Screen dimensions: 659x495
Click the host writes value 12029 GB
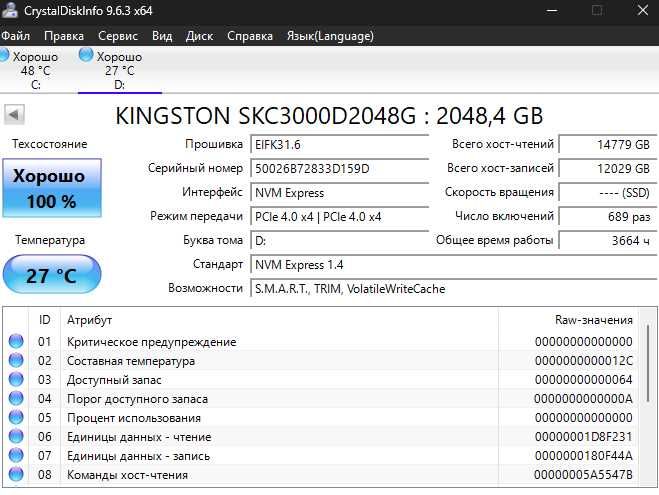pyautogui.click(x=608, y=169)
